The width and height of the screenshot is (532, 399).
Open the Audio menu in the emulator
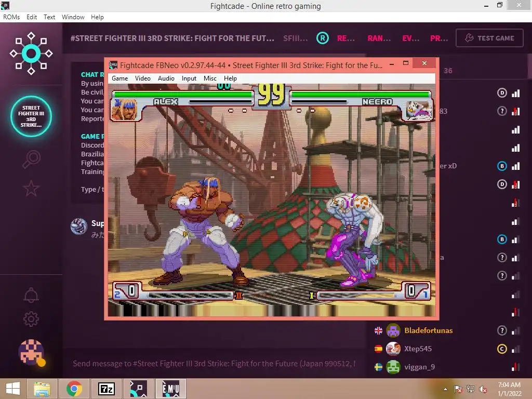pyautogui.click(x=166, y=78)
